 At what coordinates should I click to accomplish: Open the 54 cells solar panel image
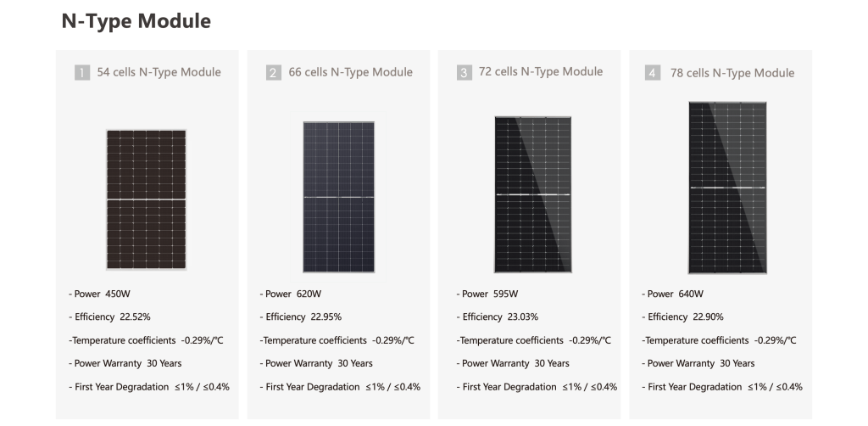[147, 199]
